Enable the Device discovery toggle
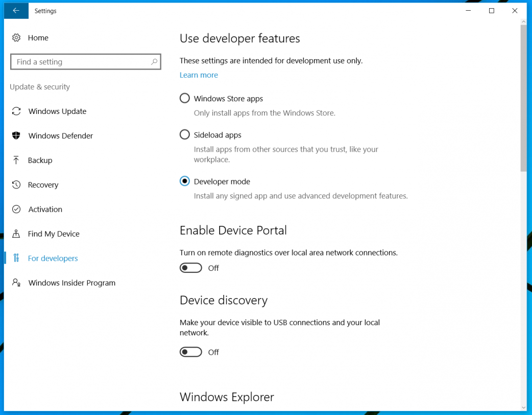The width and height of the screenshot is (532, 415). pyautogui.click(x=191, y=352)
